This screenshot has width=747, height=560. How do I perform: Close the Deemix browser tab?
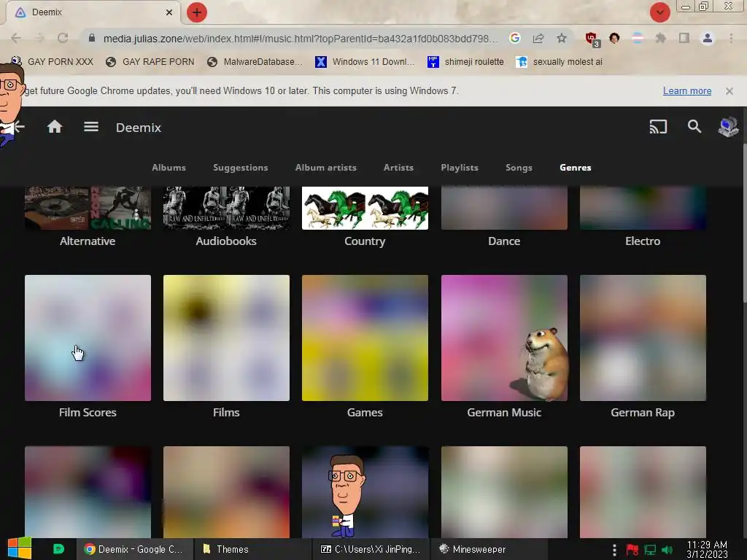169,12
